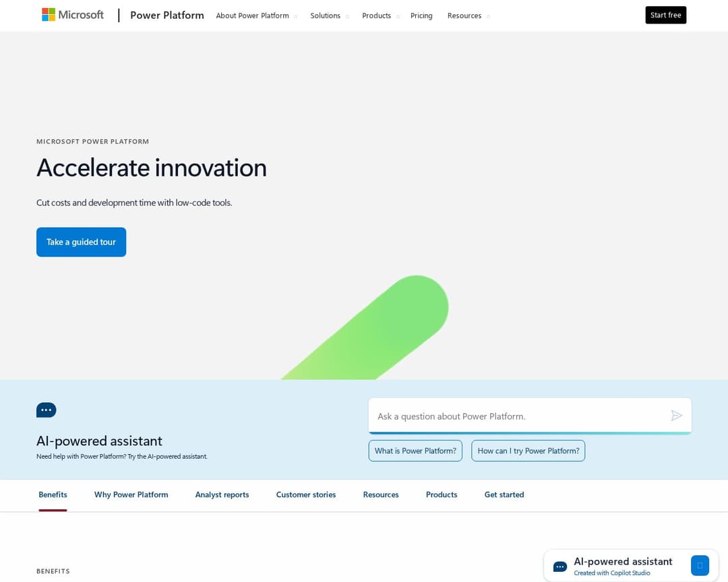Click the 'Accelerate innovation' heading
Screen dimensions: 728x582
[x=152, y=168]
